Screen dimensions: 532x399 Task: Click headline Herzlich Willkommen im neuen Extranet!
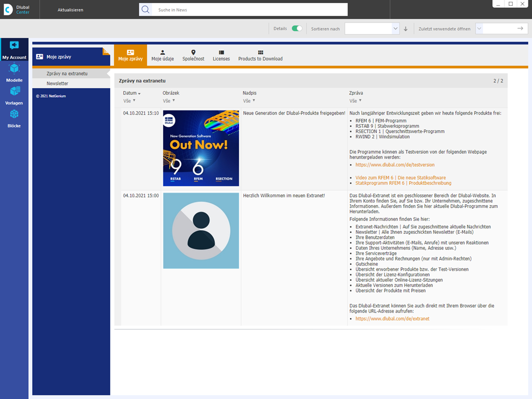coord(284,196)
